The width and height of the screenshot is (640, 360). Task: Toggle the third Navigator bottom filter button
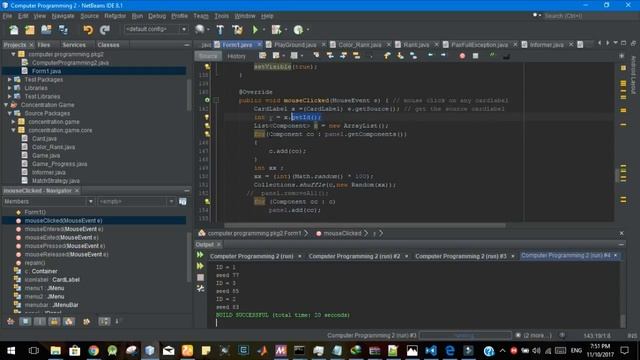[40, 321]
